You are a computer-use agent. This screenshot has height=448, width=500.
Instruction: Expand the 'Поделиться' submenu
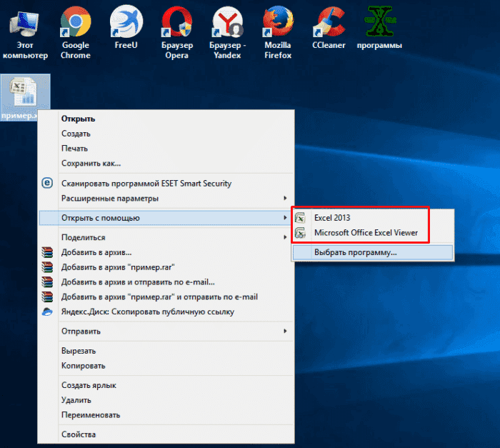(x=84, y=237)
